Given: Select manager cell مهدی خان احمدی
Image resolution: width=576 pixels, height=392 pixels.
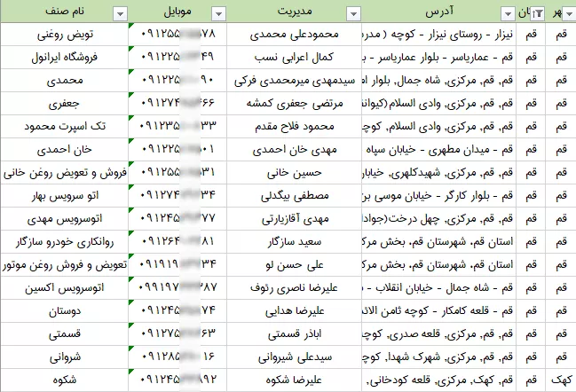Looking at the screenshot, I should (294, 150).
